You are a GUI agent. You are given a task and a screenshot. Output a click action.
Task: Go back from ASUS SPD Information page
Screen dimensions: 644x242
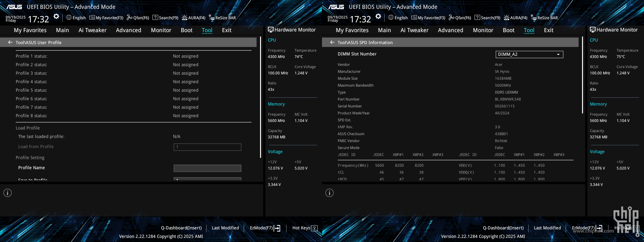pyautogui.click(x=332, y=42)
